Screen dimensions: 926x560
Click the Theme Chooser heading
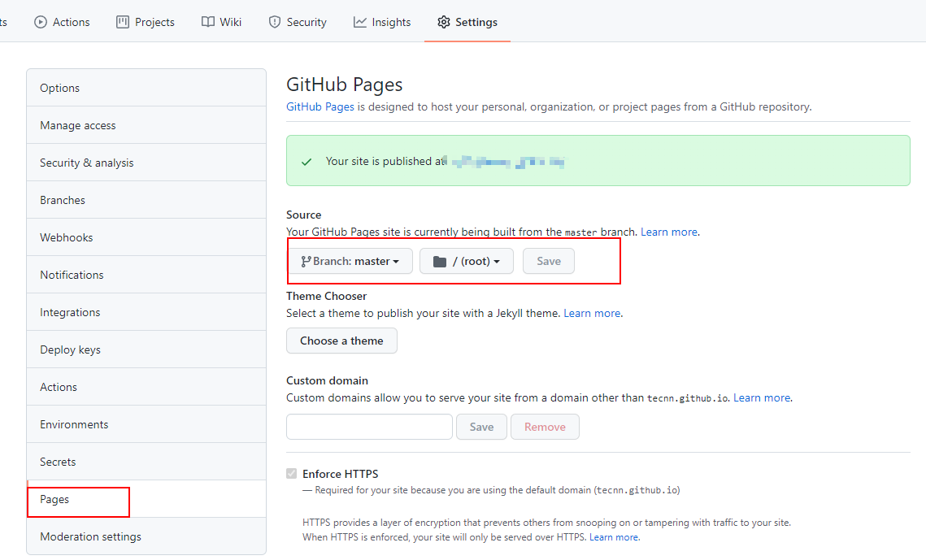coord(327,296)
